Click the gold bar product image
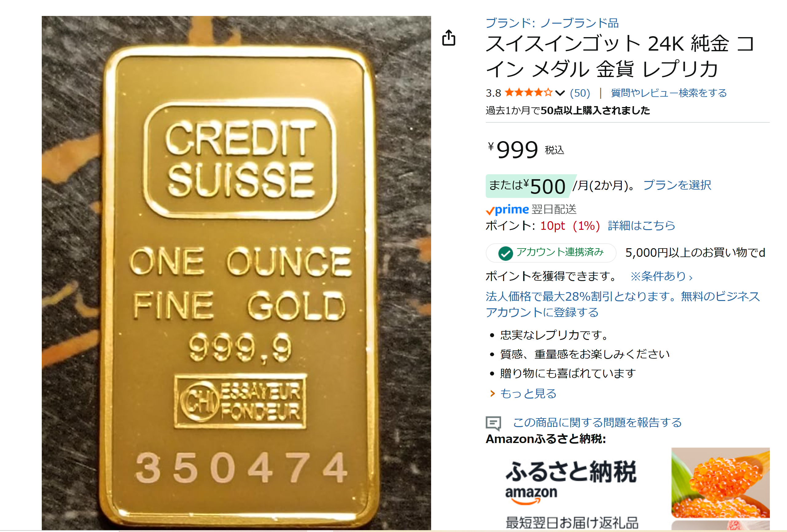 [x=236, y=273]
